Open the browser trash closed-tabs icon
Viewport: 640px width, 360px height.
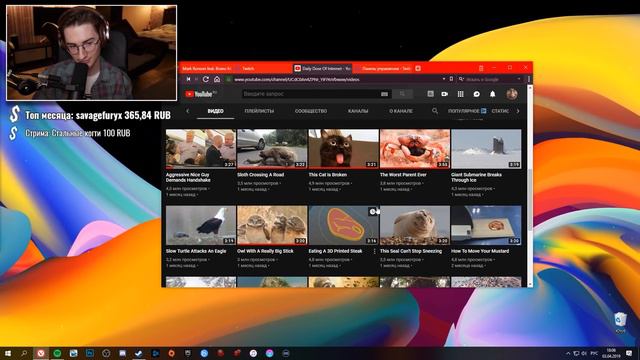pos(481,68)
